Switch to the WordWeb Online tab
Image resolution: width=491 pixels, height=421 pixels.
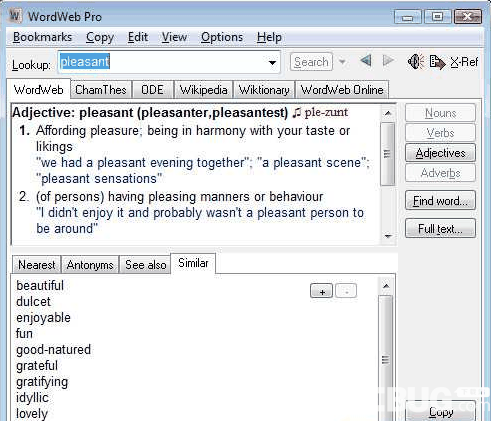[x=342, y=90]
